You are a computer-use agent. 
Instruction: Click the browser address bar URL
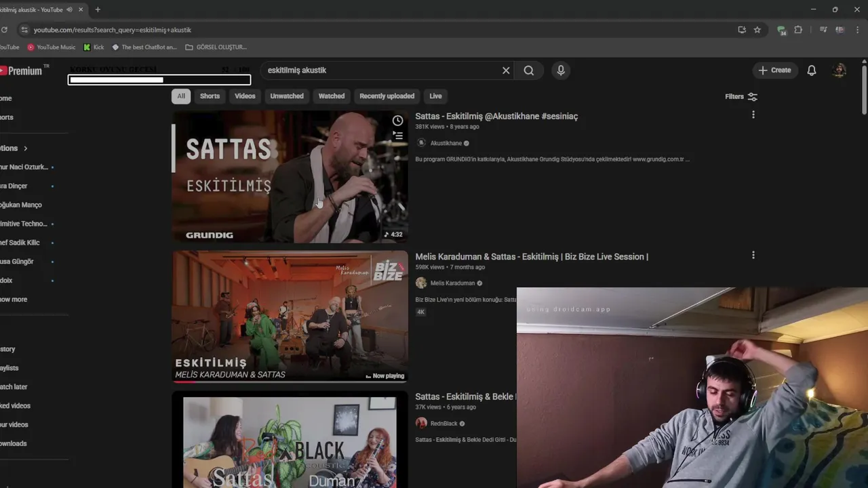point(113,30)
